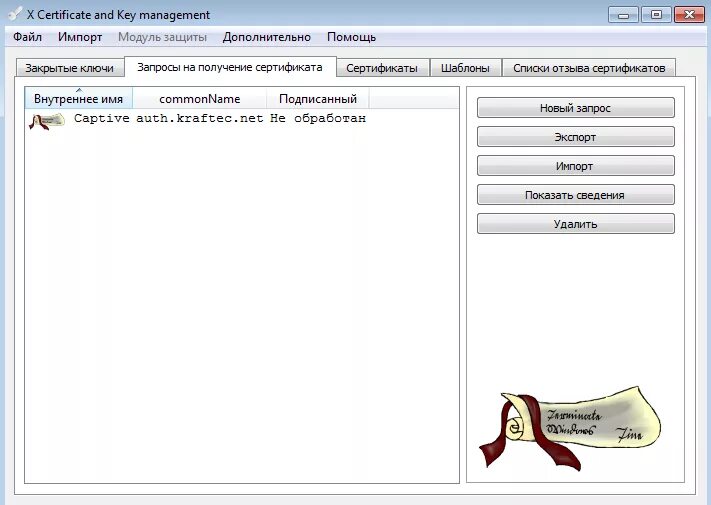The height and width of the screenshot is (505, 711).
Task: Minimize the XCA window
Action: click(623, 15)
